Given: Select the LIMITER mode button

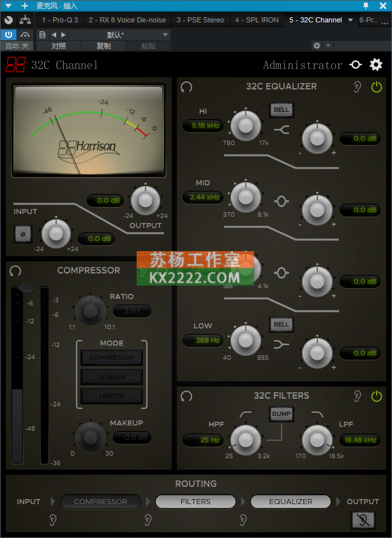Looking at the screenshot, I should click(112, 396).
